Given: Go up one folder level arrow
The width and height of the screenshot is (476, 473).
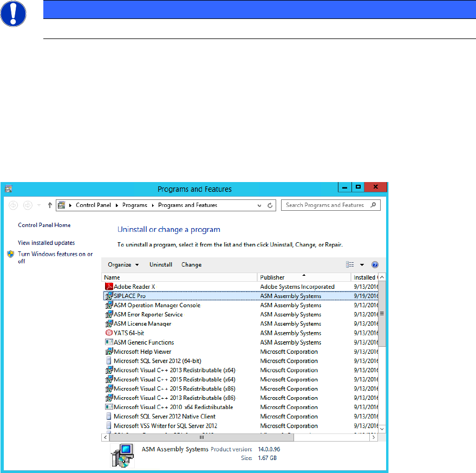Looking at the screenshot, I should pos(50,205).
